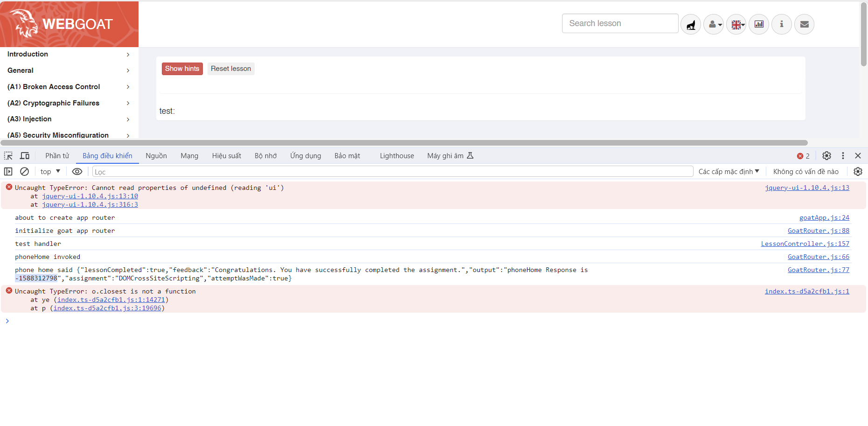Viewport: 868px width, 426px height.
Task: Open jquery-ui-1.10.4.js:13 source link
Action: pyautogui.click(x=807, y=188)
